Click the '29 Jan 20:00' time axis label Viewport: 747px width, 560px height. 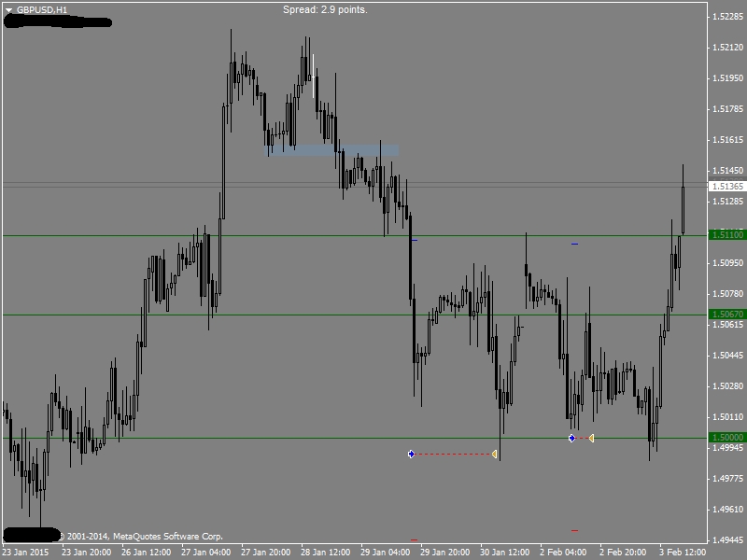[445, 553]
